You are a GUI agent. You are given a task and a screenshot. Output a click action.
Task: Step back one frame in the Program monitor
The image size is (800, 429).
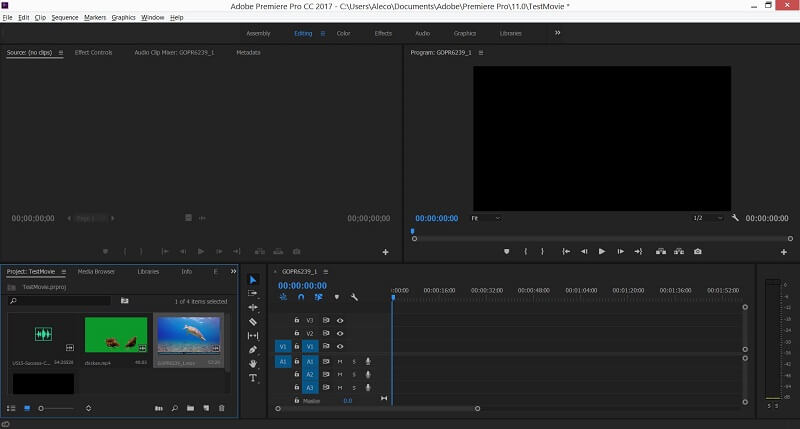click(x=584, y=251)
